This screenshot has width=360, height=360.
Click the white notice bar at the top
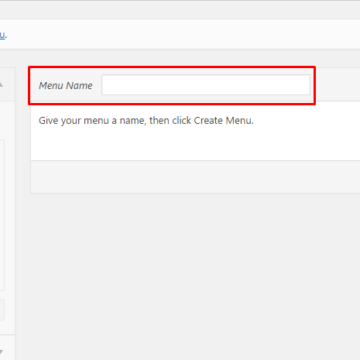click(x=180, y=34)
